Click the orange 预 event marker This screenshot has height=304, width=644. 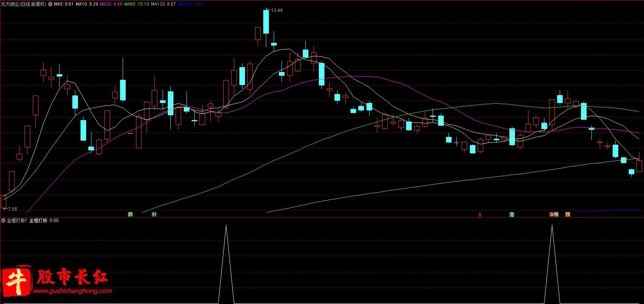(568, 214)
